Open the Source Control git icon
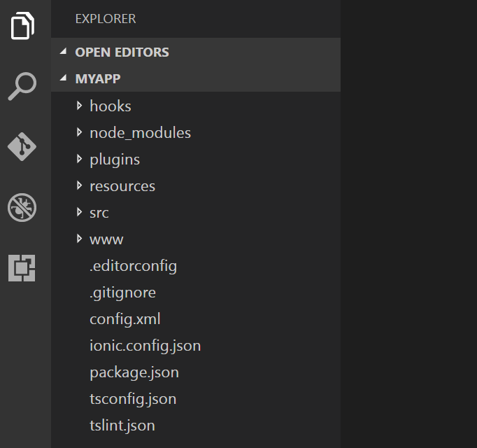Viewport: 477px width, 448px height. (22, 146)
